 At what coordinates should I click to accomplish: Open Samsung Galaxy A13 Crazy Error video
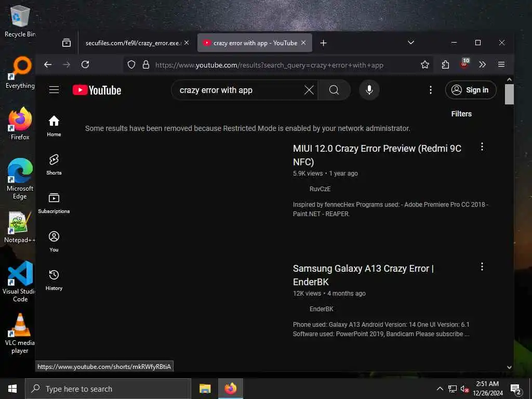pos(363,275)
